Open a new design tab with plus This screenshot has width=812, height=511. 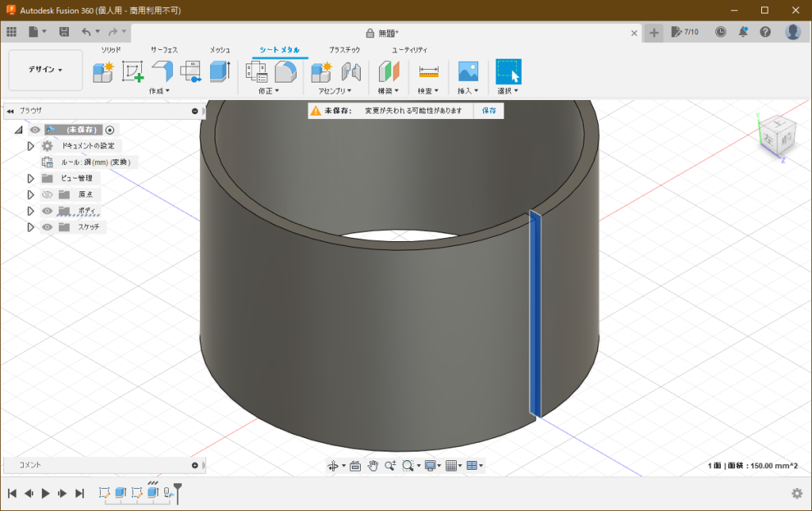(x=654, y=33)
